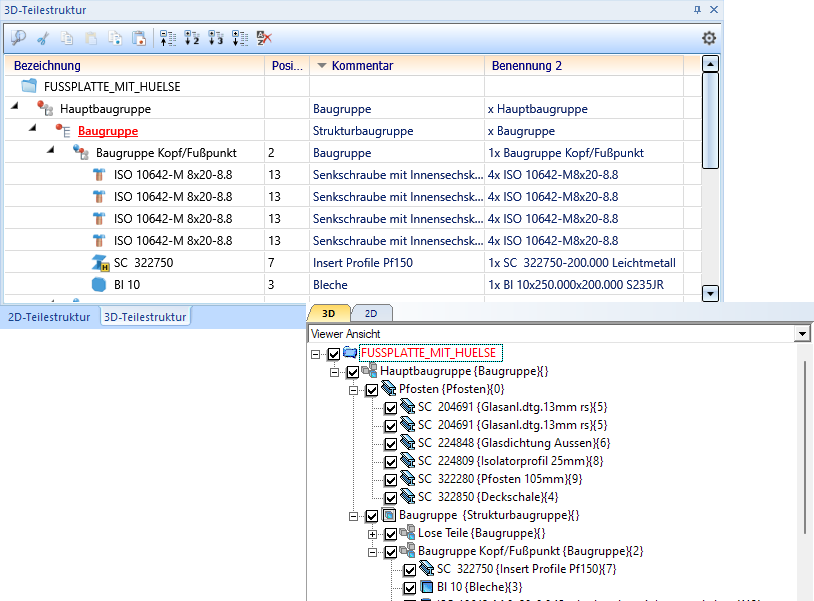Expand structure to level 3 icon
Viewport: 814px width, 601px height.
pyautogui.click(x=216, y=38)
